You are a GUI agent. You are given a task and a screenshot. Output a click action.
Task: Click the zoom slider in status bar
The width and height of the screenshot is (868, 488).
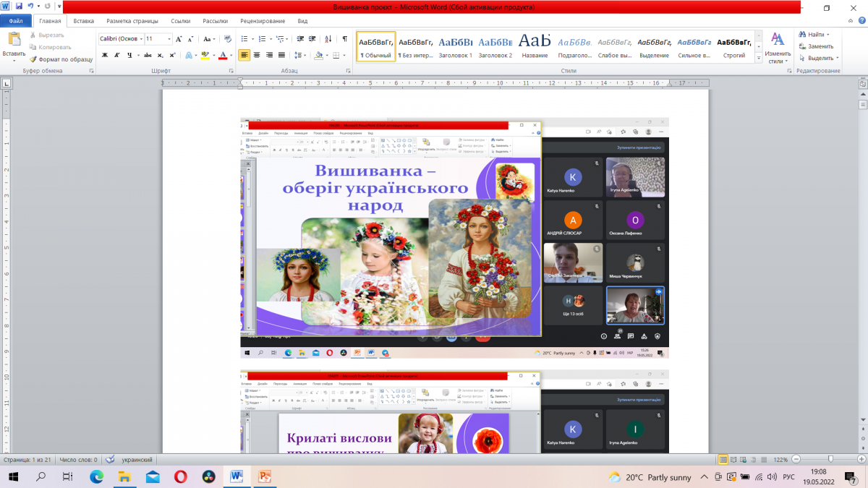[830, 459]
